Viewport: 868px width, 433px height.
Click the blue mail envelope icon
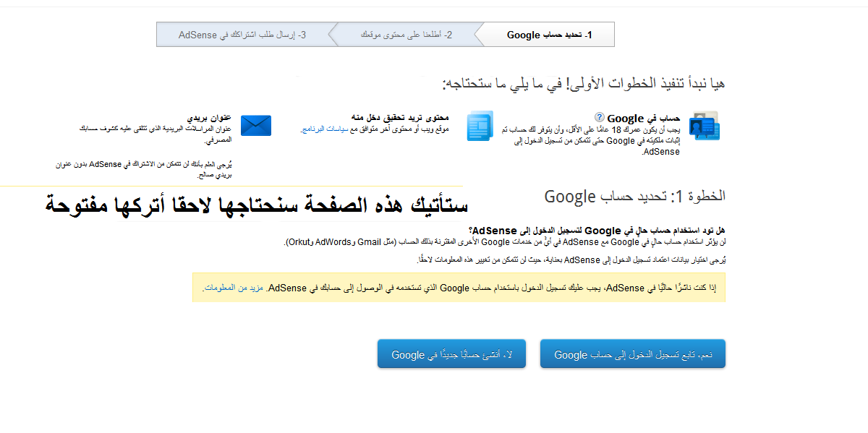pyautogui.click(x=255, y=126)
